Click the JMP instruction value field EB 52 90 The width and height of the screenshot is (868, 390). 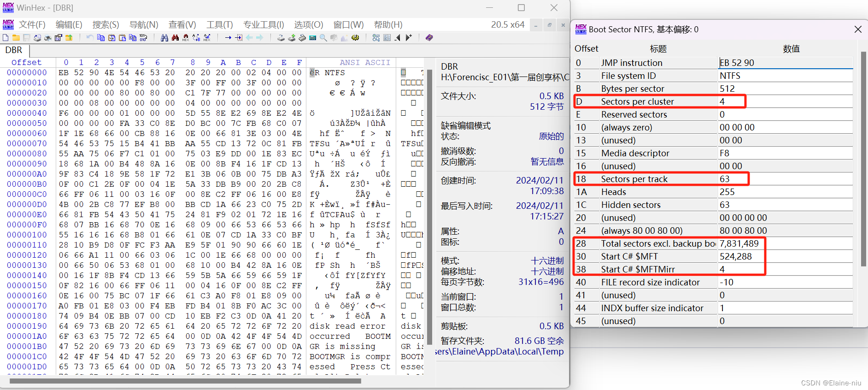[786, 63]
